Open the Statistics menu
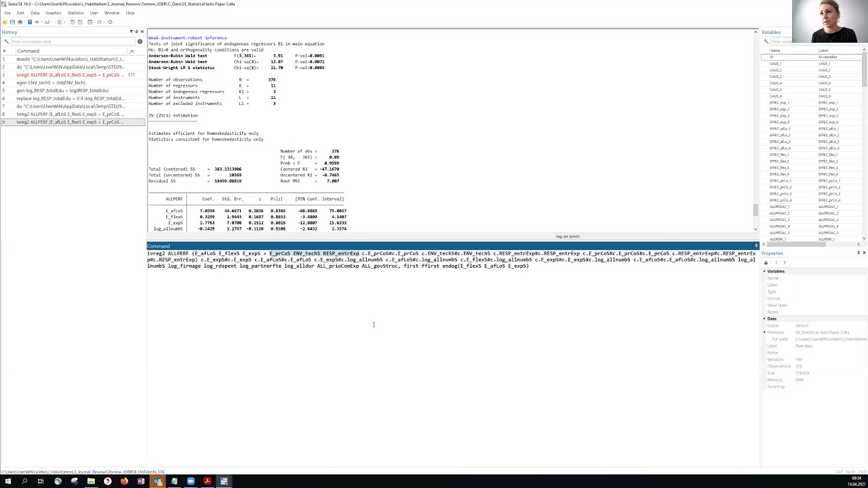The image size is (868, 488). (75, 13)
